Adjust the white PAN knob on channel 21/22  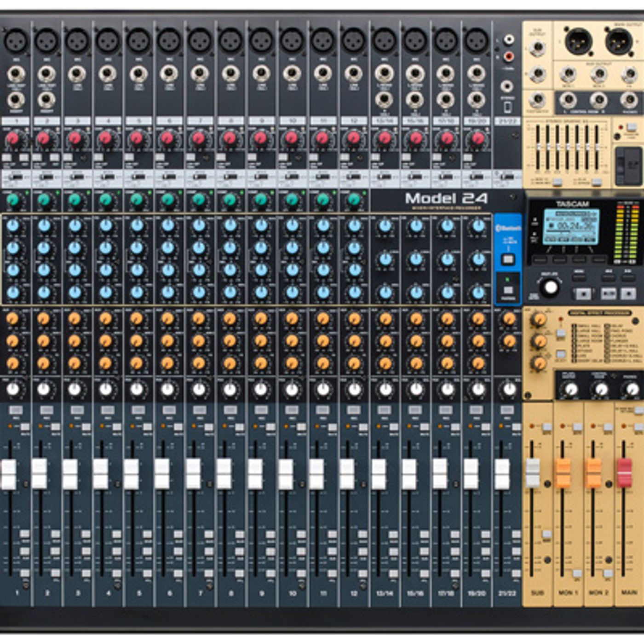point(509,389)
